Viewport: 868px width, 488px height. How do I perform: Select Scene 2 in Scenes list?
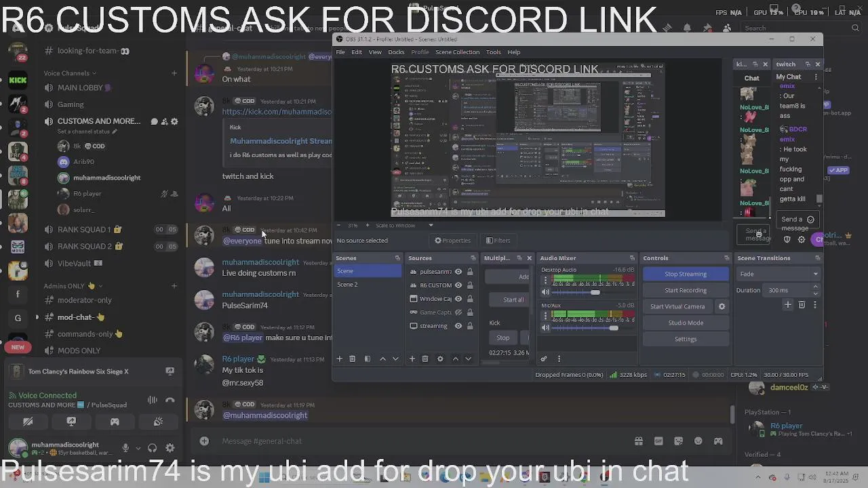click(368, 285)
